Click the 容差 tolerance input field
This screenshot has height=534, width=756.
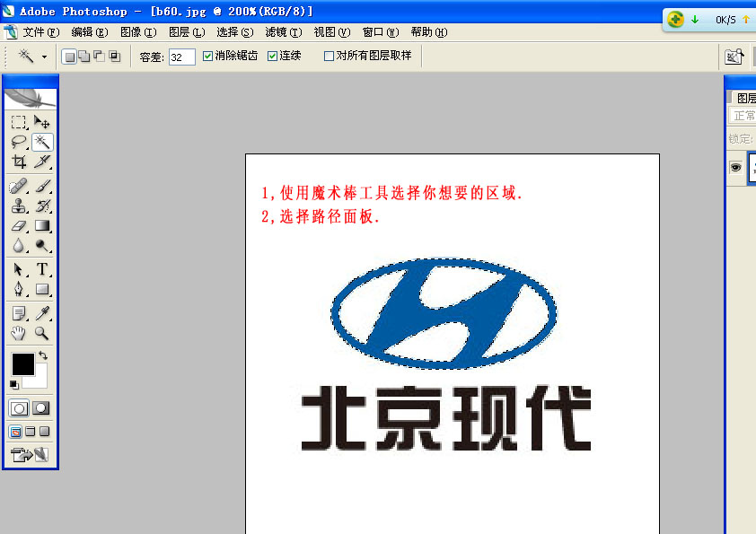(181, 57)
